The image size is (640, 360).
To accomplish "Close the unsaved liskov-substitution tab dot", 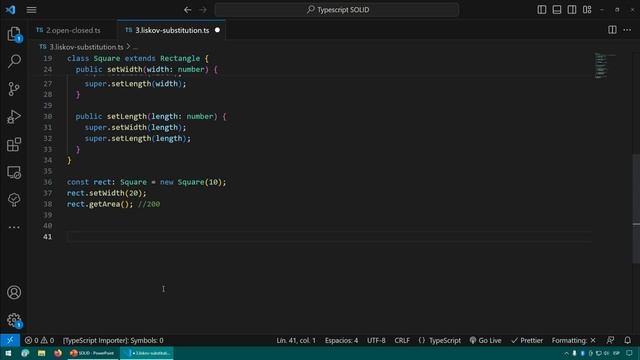I will tap(217, 30).
